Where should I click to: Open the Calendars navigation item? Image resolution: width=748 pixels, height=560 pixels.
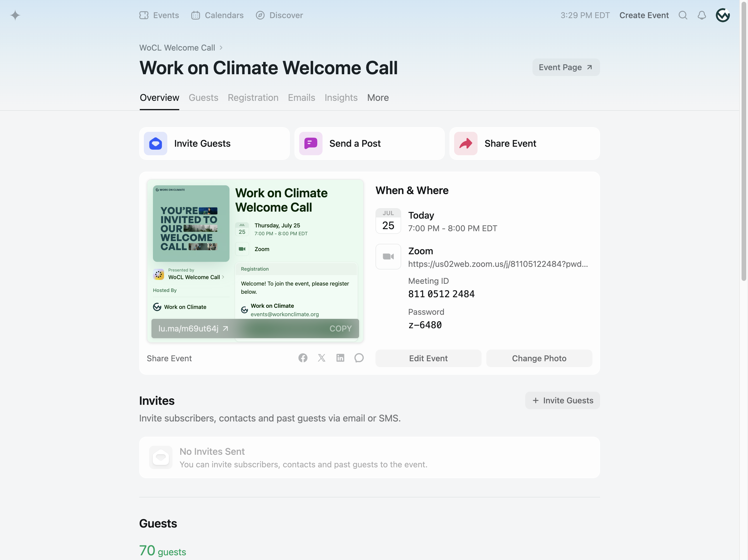pos(218,15)
